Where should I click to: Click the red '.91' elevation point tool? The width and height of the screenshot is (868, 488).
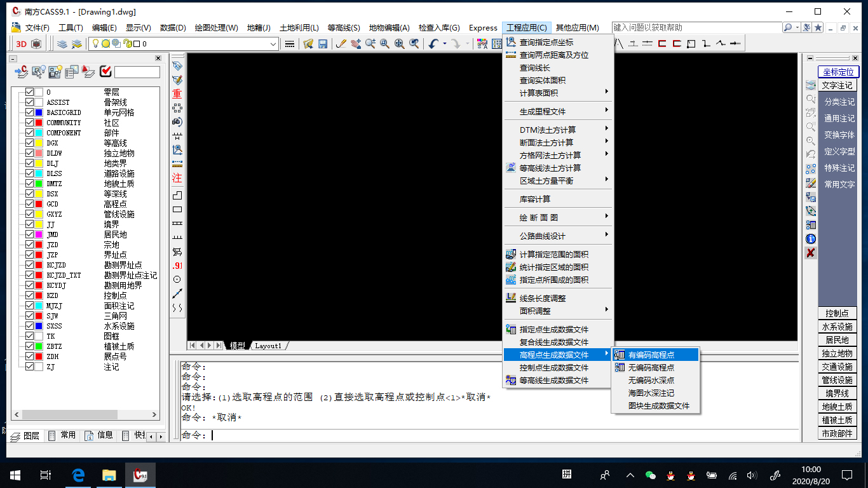[x=177, y=265]
